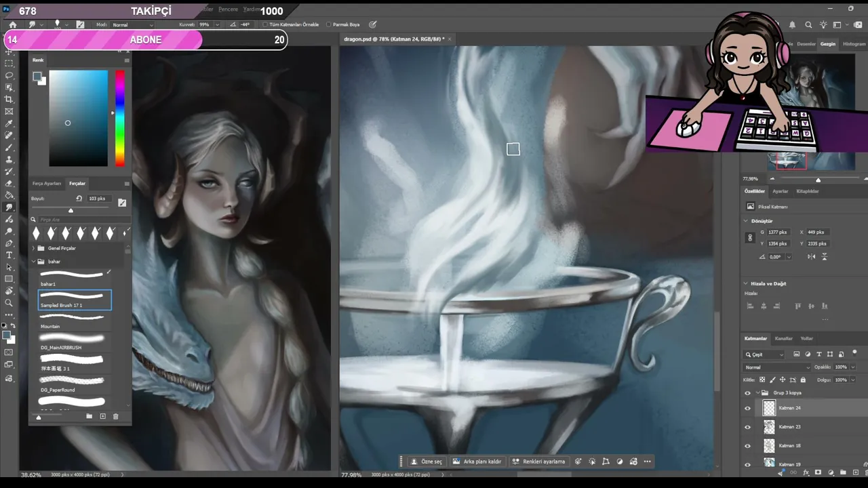Lock all on layer padlock icon
Screen dimensions: 868x488
pyautogui.click(x=804, y=380)
